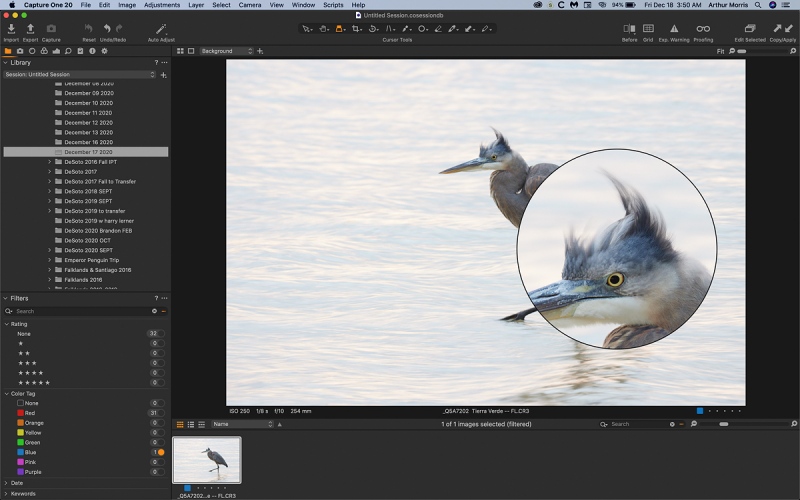Click the Grid overlay icon
This screenshot has width=800, height=500.
click(x=648, y=29)
